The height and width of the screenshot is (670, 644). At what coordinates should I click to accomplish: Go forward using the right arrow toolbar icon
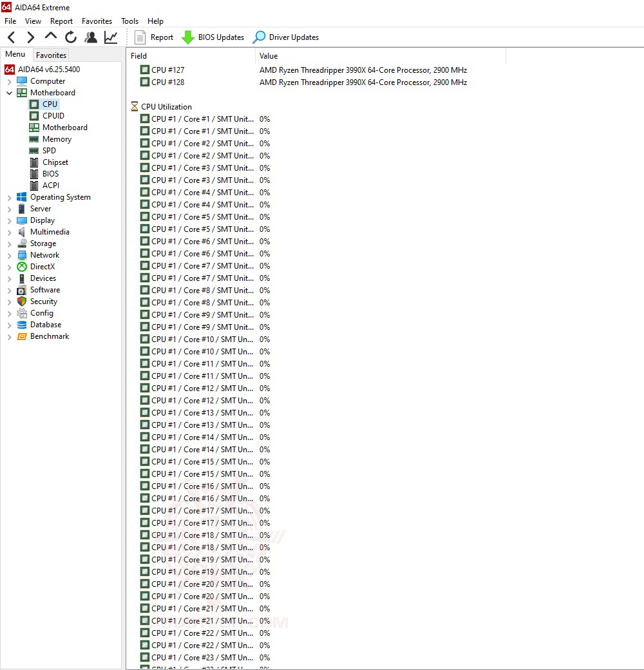[30, 37]
